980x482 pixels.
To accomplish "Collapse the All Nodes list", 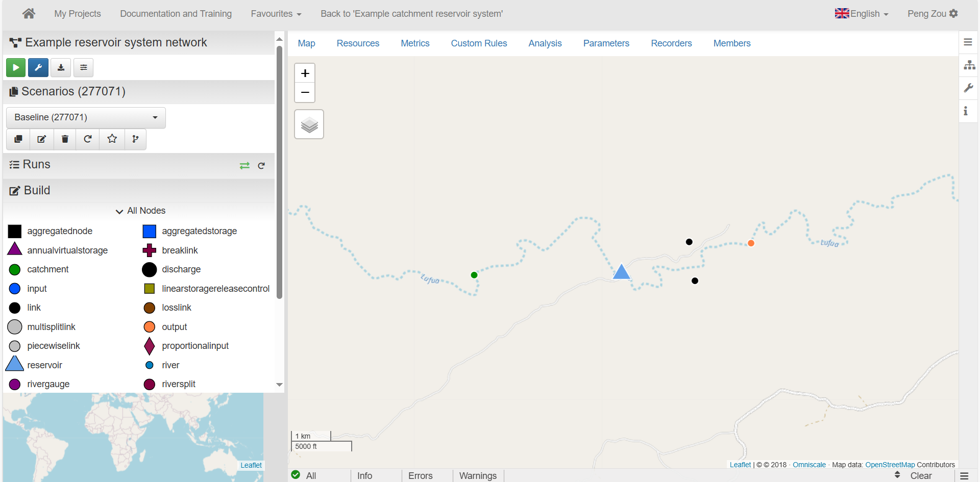I will pyautogui.click(x=140, y=211).
